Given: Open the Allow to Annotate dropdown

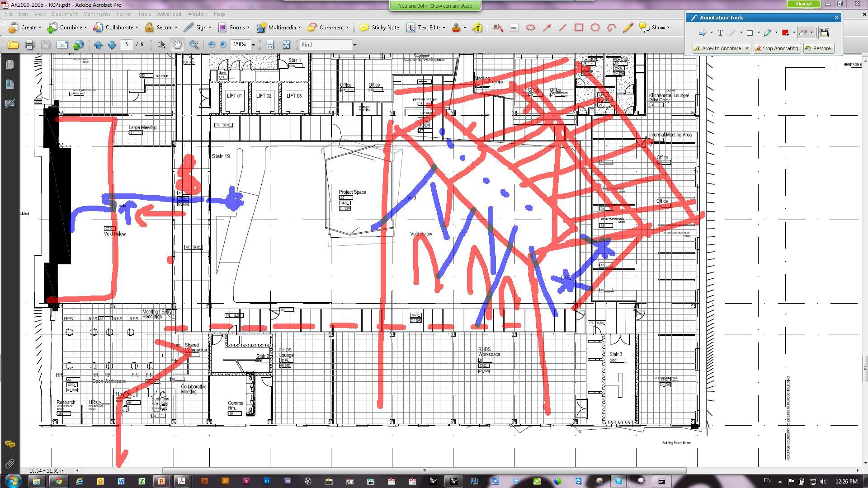Looking at the screenshot, I should (x=747, y=48).
